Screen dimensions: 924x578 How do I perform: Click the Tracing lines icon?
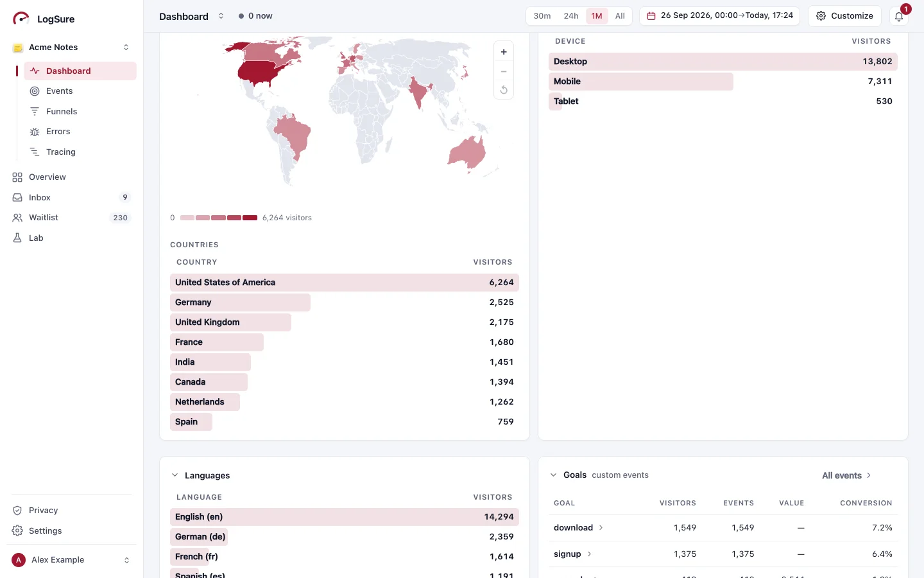tap(35, 152)
